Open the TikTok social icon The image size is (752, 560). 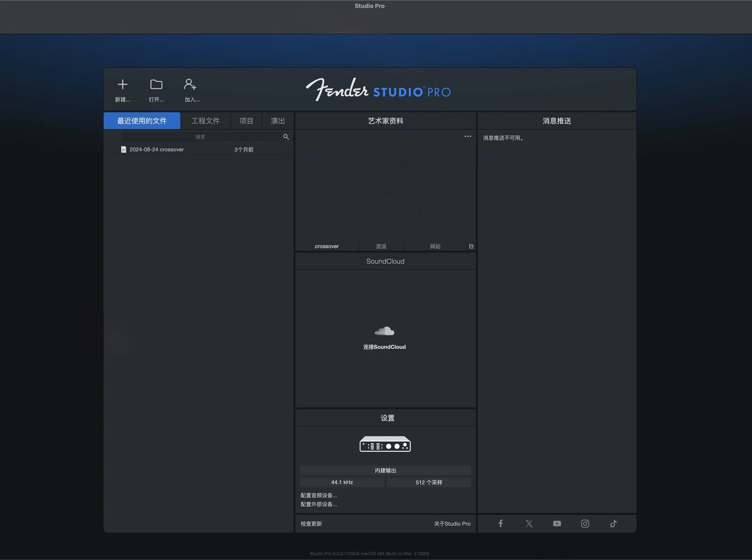coord(613,524)
